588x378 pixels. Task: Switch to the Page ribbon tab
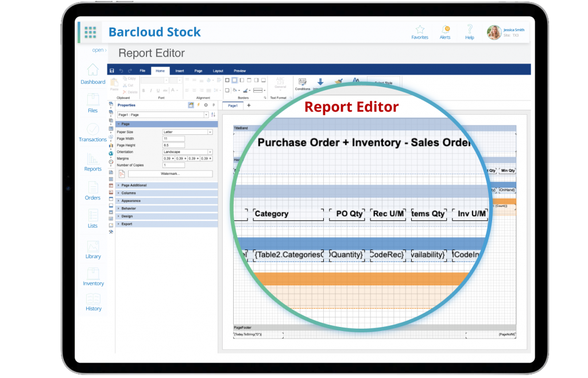click(198, 71)
